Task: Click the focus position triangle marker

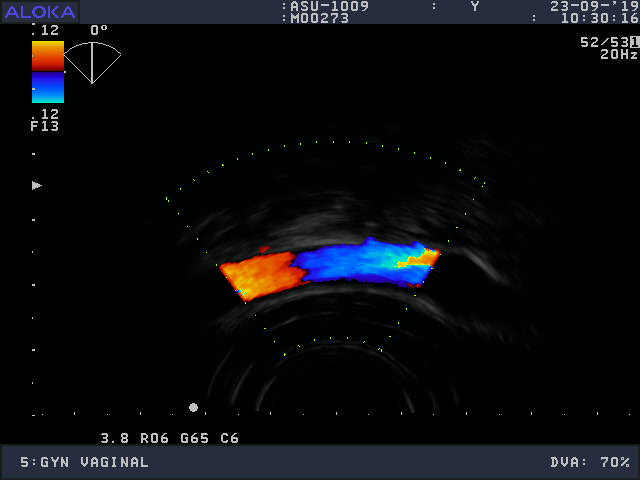Action: click(x=37, y=185)
